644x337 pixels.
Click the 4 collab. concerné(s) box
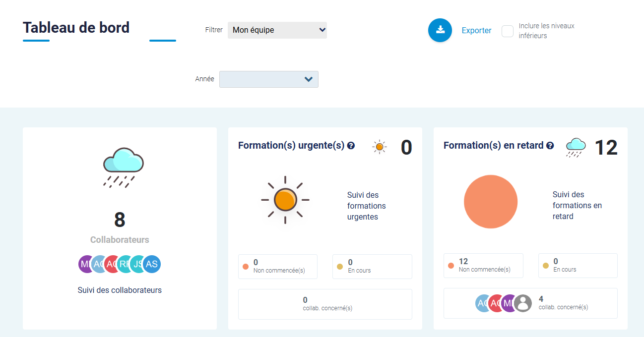pyautogui.click(x=530, y=303)
